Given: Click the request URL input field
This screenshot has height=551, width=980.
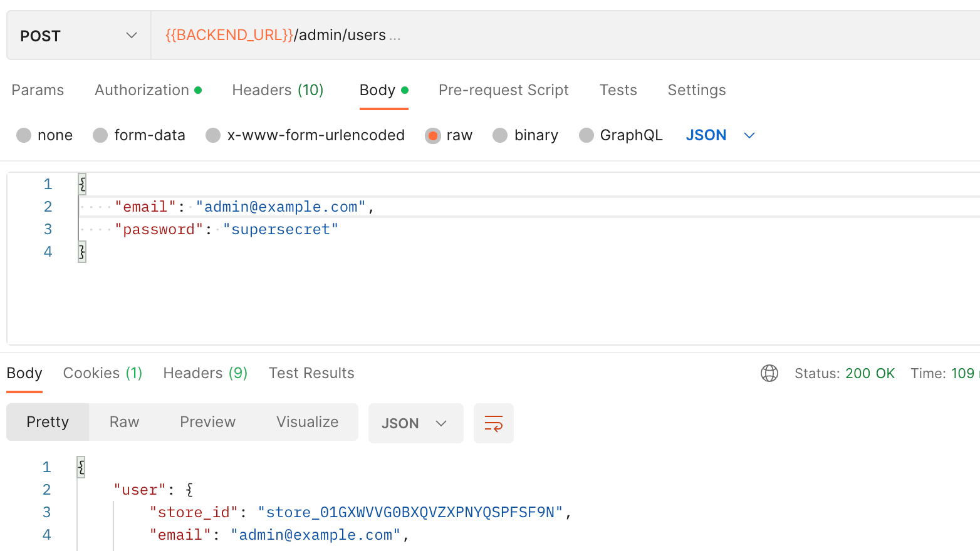Looking at the screenshot, I should click(439, 35).
